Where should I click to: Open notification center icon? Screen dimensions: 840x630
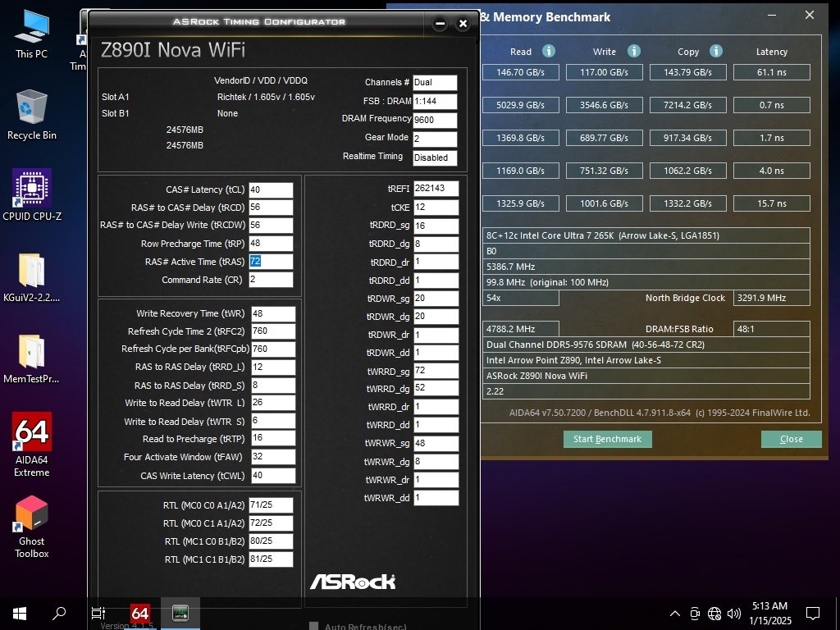[x=813, y=614]
